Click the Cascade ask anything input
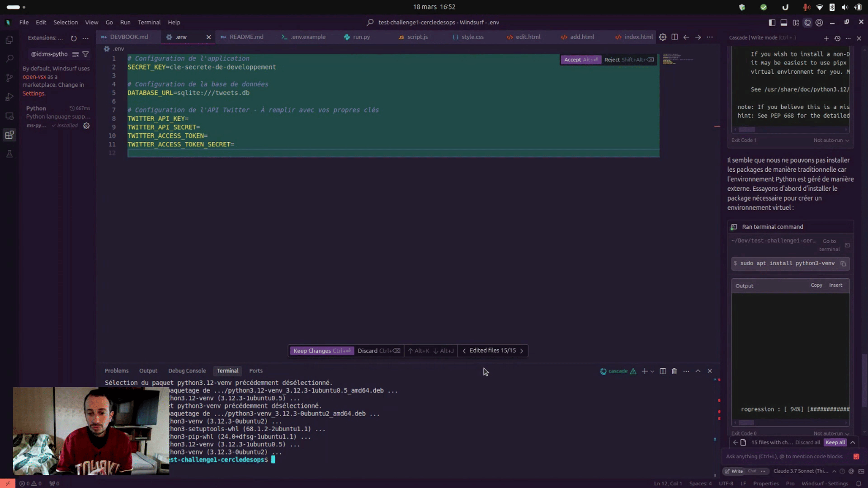This screenshot has height=488, width=868. pos(784,456)
